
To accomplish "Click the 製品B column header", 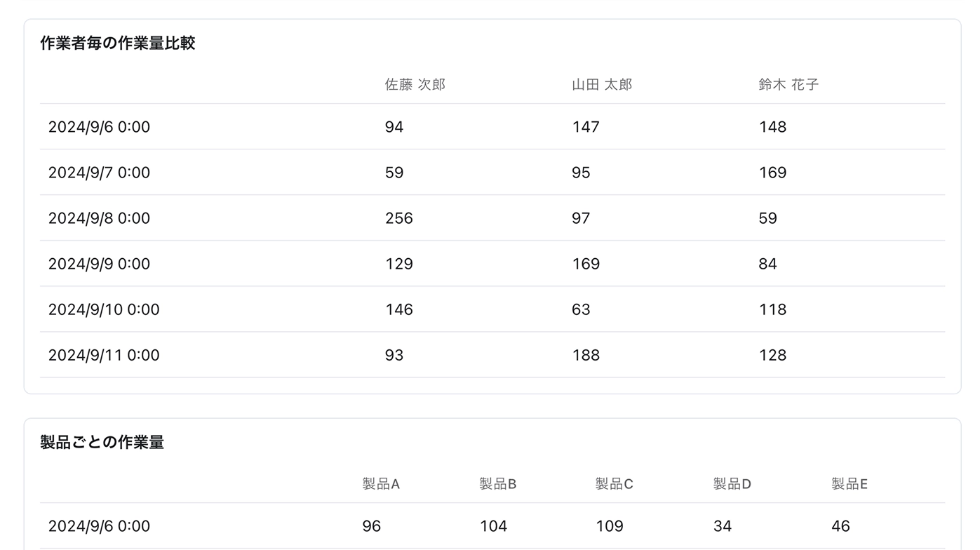I will [498, 484].
